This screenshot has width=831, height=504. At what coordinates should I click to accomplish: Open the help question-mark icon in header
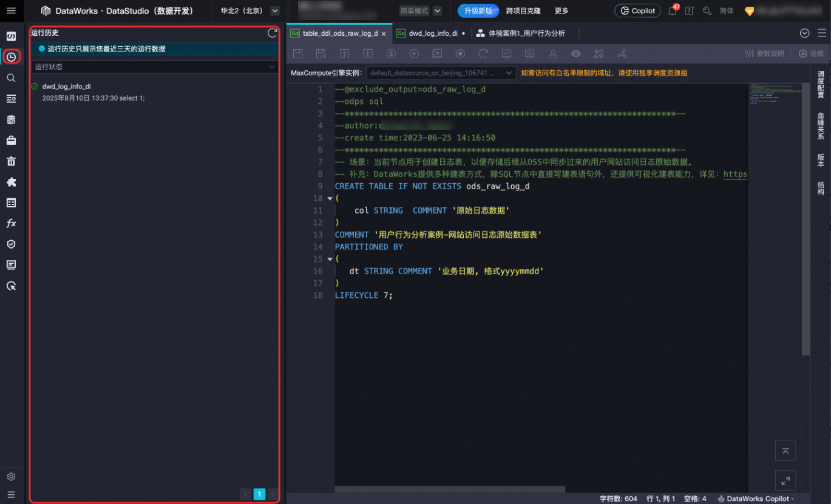689,11
